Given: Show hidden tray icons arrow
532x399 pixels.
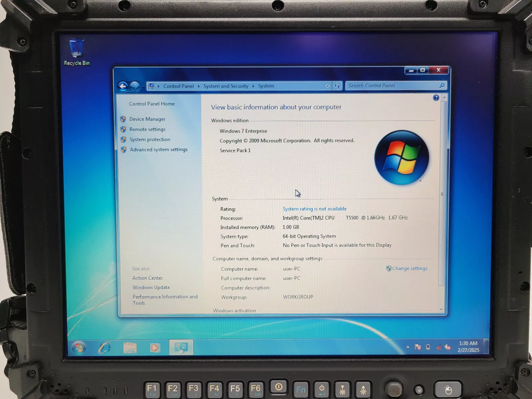Looking at the screenshot, I should [408, 347].
